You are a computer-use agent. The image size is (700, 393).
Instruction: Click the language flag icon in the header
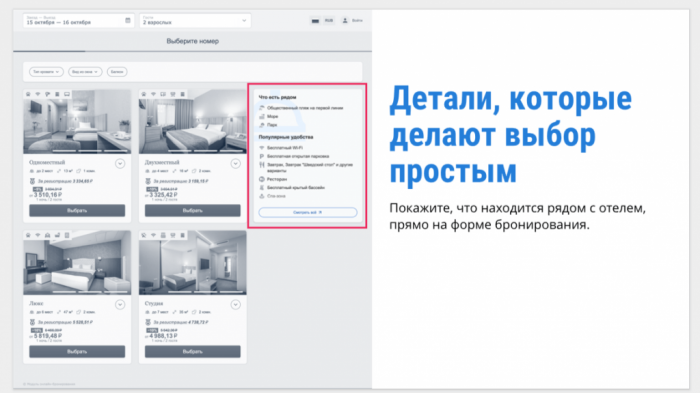coord(315,21)
